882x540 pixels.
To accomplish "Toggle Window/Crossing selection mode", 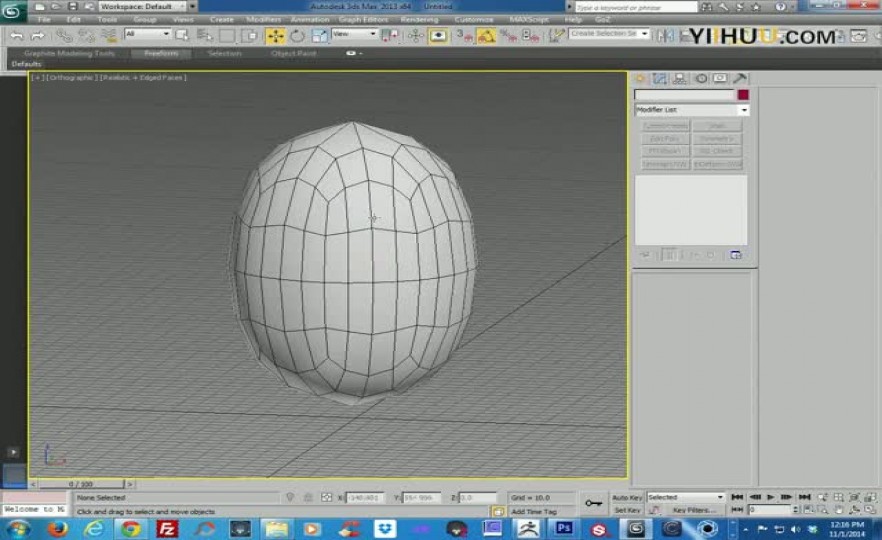I will coord(249,35).
